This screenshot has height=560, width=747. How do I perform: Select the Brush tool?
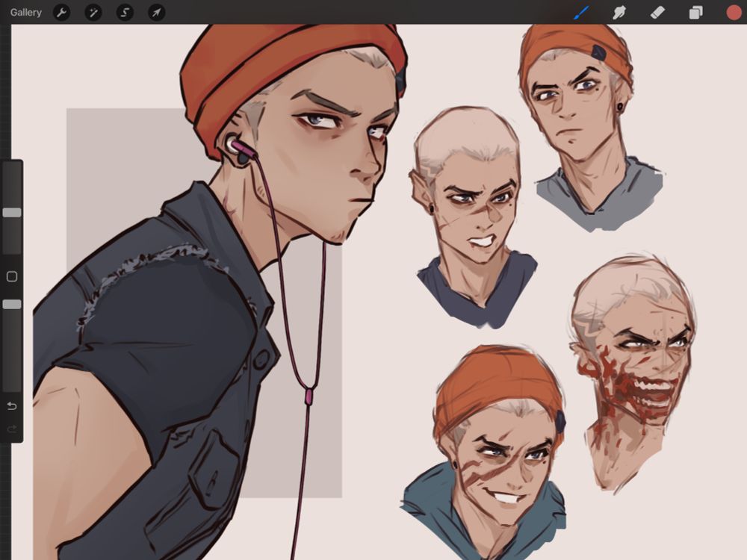pos(581,13)
